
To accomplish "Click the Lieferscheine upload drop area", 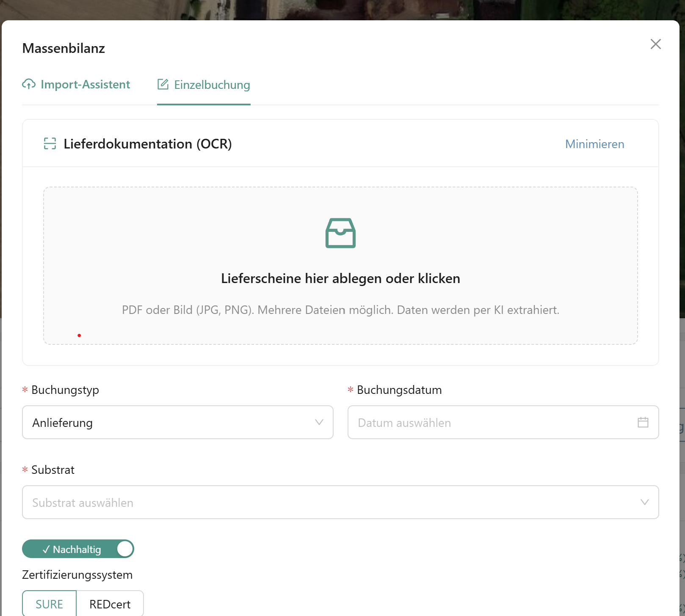I will [340, 278].
